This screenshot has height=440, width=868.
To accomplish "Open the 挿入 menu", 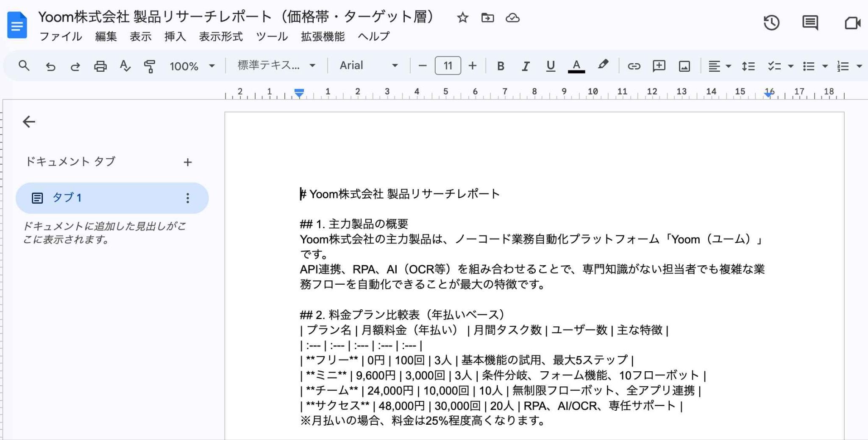I will tap(175, 36).
